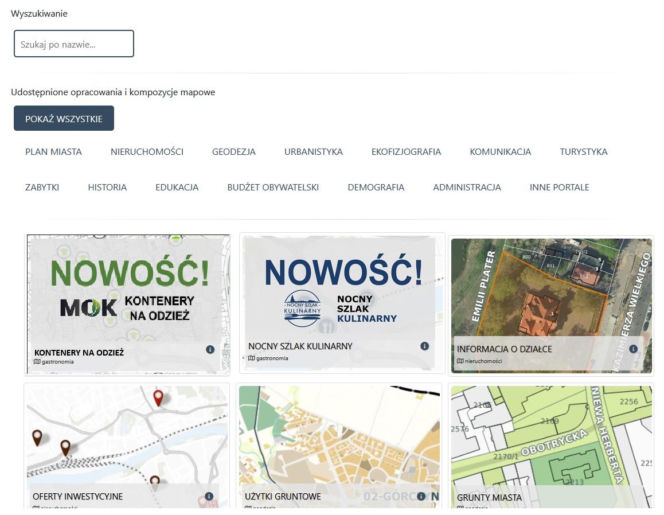Viewport: 664px width, 515px height.
Task: Select the DEMOGRAFIA category
Action: tap(376, 187)
